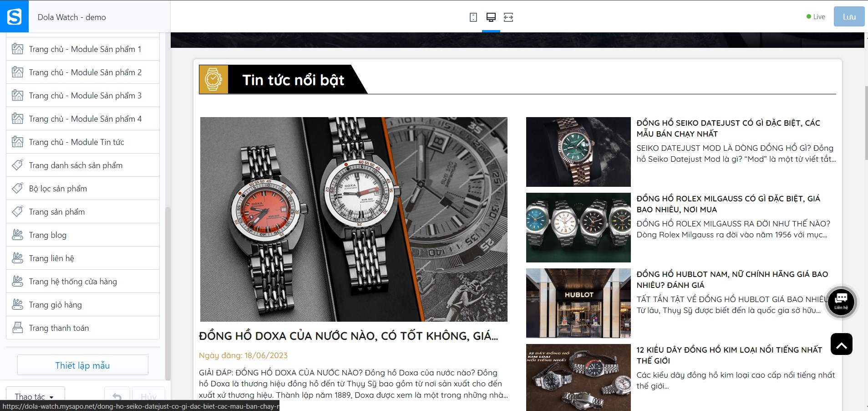Click the Liên hệ chat bubble icon
This screenshot has width=868, height=411.
(841, 302)
